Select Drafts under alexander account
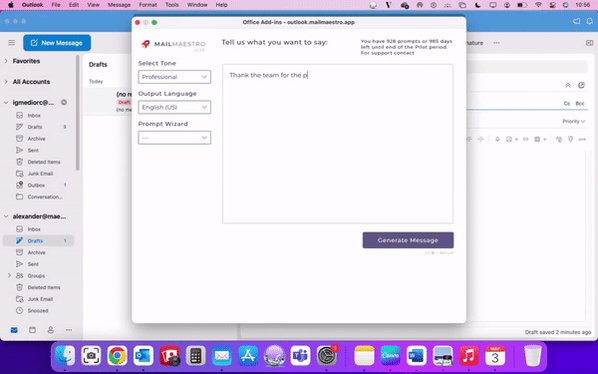 tap(39, 241)
